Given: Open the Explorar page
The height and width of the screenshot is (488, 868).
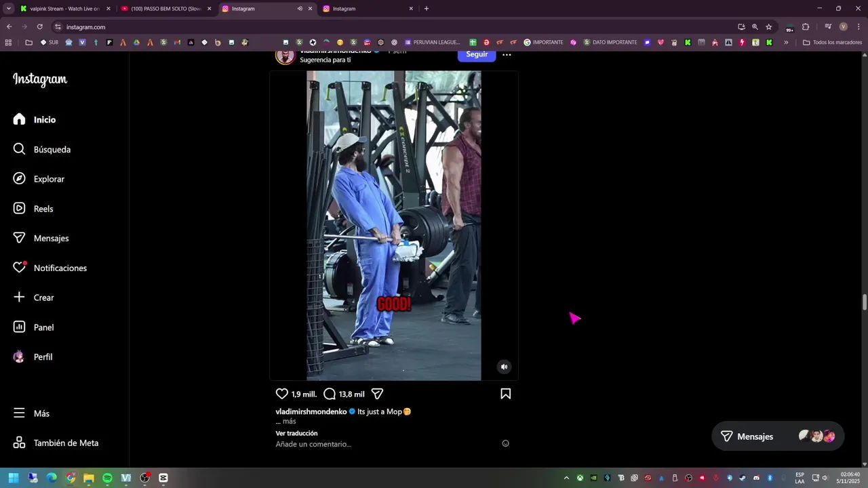Looking at the screenshot, I should click(39, 179).
